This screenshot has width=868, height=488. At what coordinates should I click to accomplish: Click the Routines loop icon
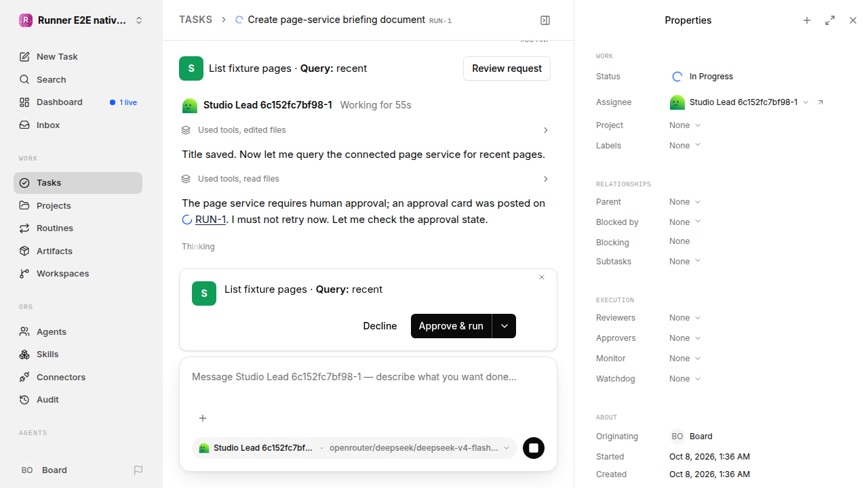tap(24, 228)
